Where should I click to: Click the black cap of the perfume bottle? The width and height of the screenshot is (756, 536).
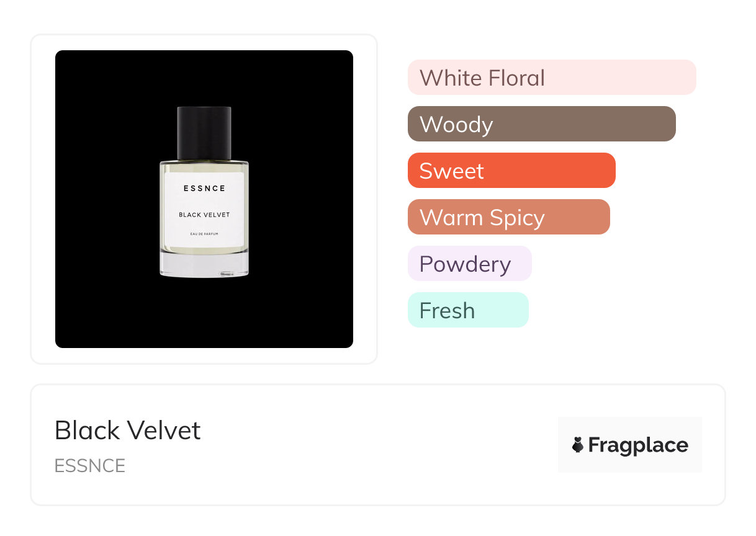(204, 133)
